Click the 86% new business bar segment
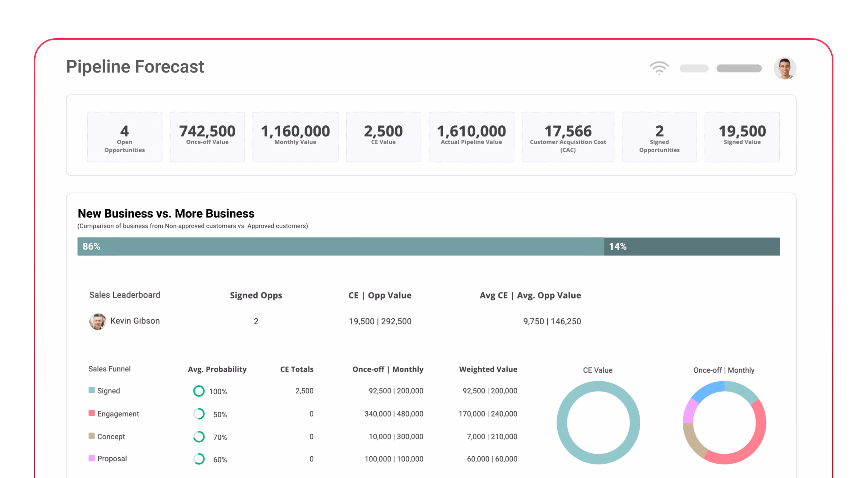 point(341,246)
